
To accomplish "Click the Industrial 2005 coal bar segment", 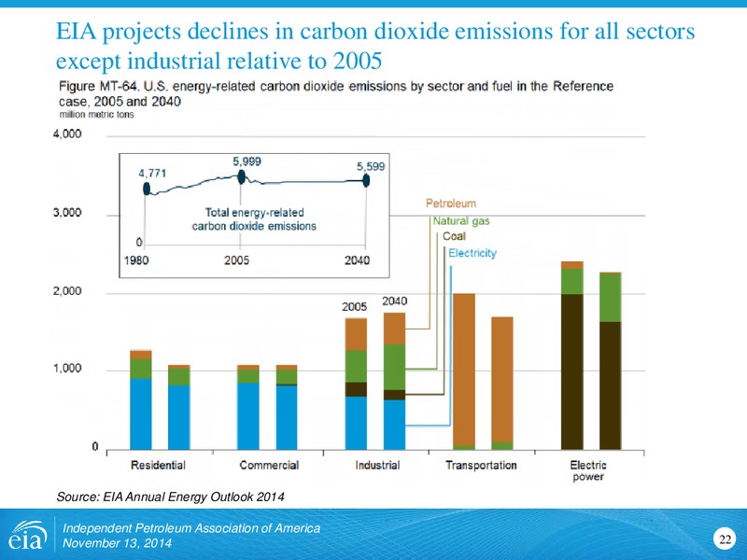I will [x=356, y=389].
